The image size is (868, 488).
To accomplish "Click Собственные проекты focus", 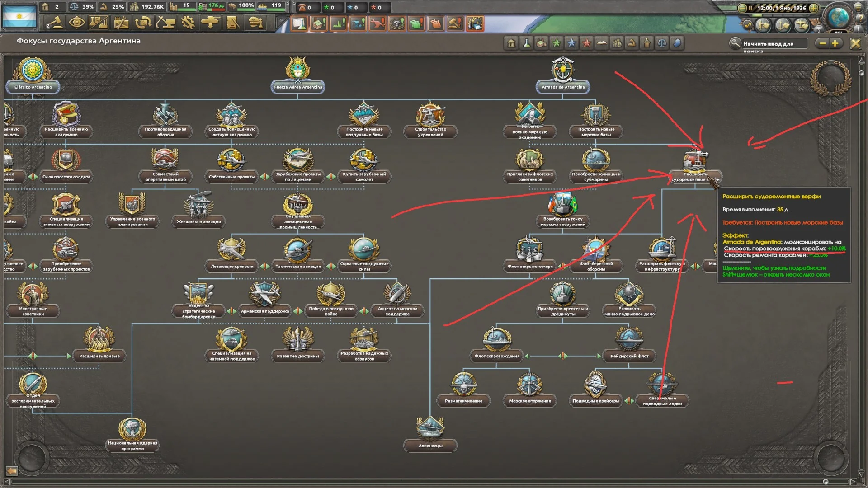I will click(232, 166).
